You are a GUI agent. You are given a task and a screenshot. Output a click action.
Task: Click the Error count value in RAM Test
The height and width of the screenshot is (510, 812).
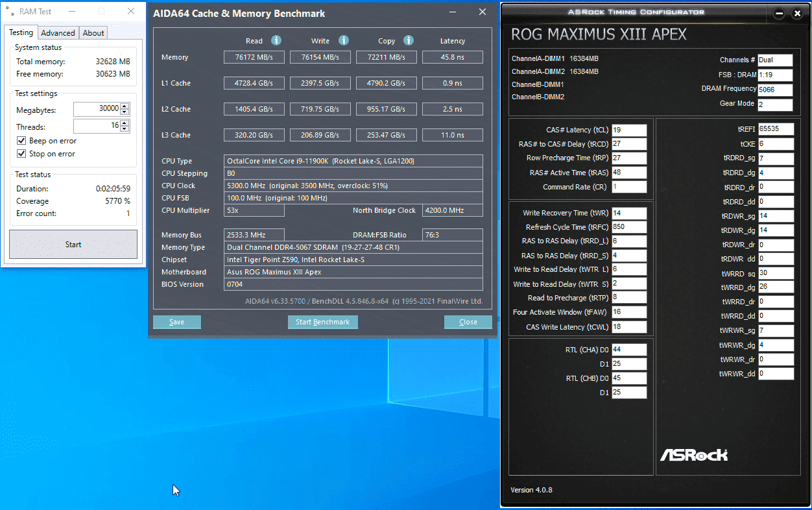click(x=128, y=213)
